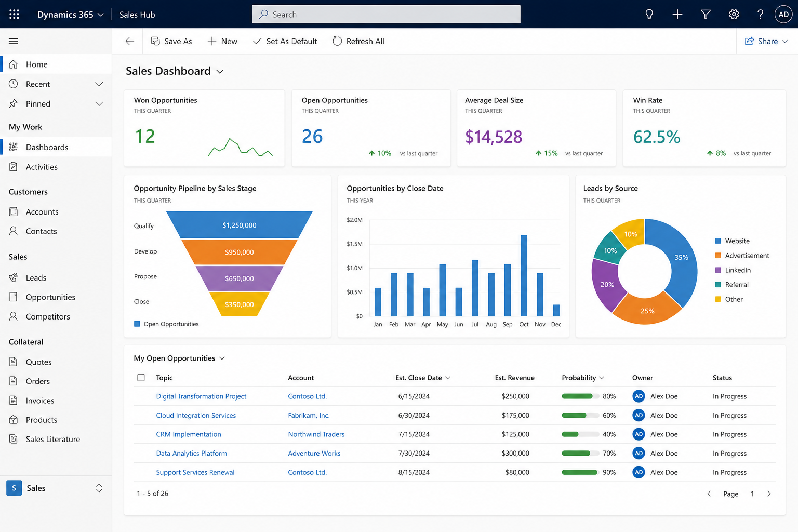Click the Quotes document icon
The height and width of the screenshot is (532, 798).
pos(14,362)
